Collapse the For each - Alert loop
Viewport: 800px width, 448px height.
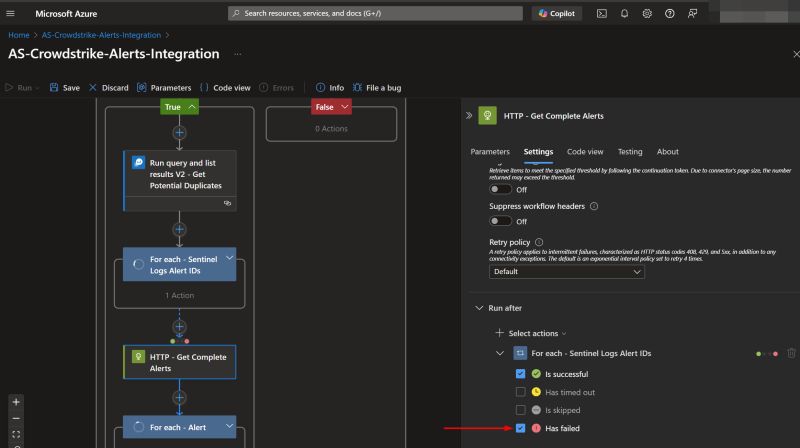(229, 426)
